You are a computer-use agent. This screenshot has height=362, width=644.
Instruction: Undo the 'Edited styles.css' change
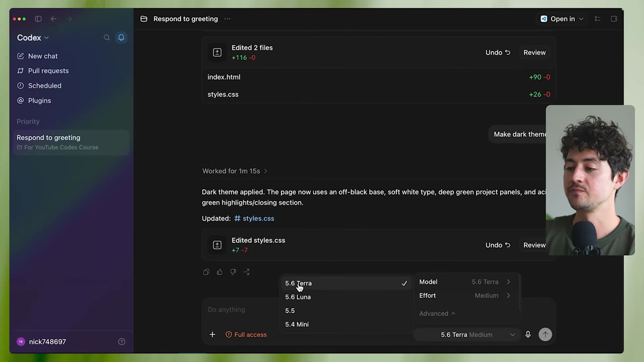[x=498, y=245]
